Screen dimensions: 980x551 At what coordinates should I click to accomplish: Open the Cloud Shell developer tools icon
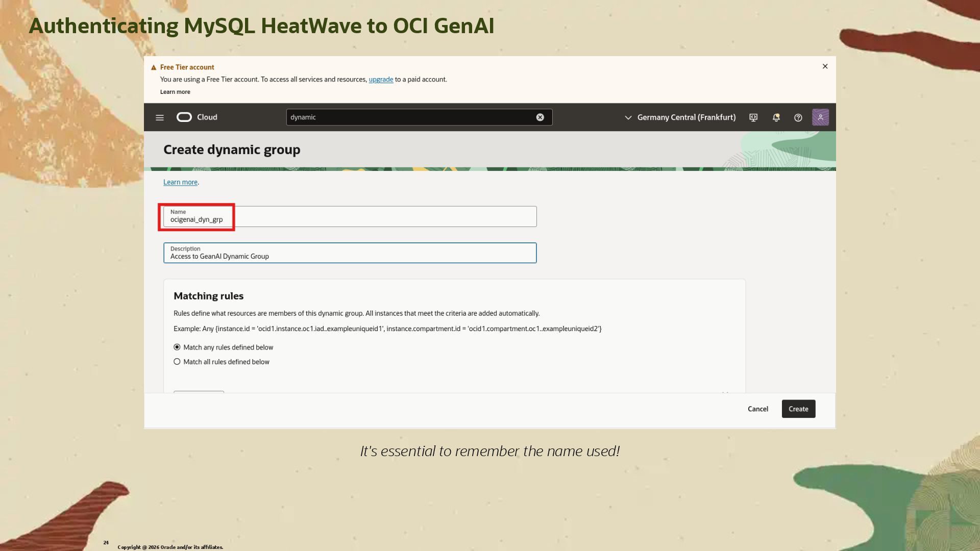pos(753,117)
